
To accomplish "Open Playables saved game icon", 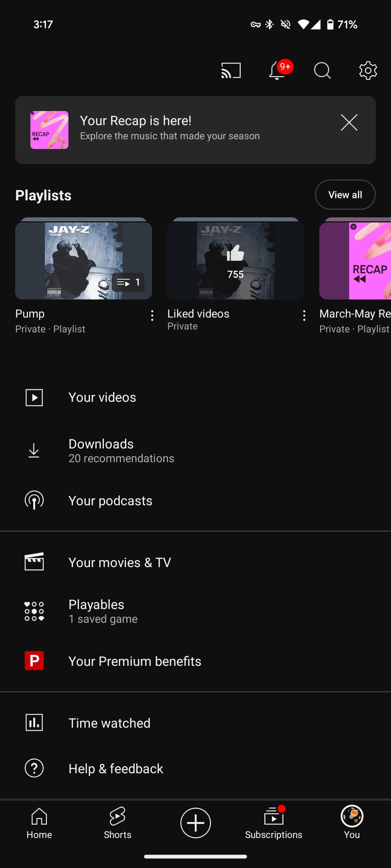I will [34, 611].
